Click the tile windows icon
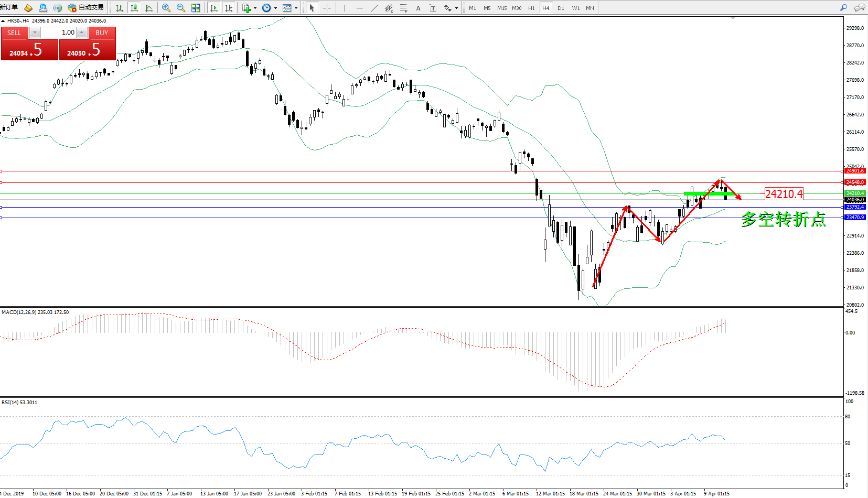The image size is (868, 498). click(x=196, y=8)
